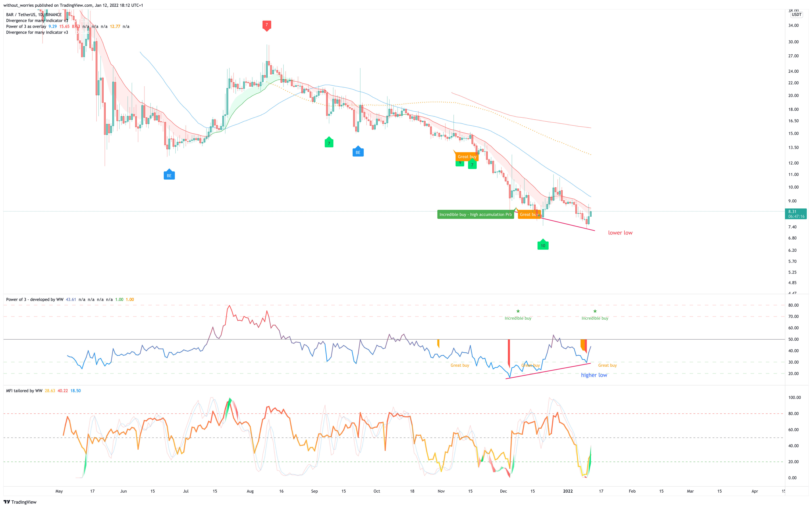Select the 'Power of 3 - developed by WW' legend
812x508 pixels.
[x=35, y=299]
